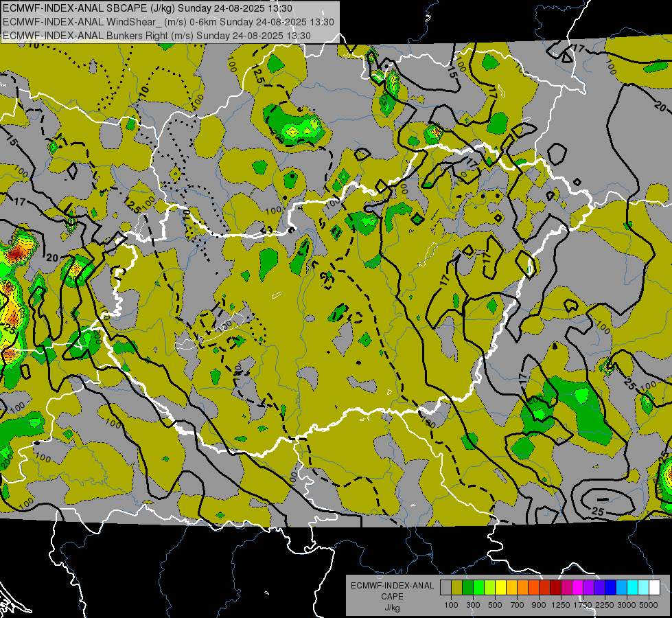The image size is (672, 618).
Task: Select the white legend swatch
Action: coord(654,587)
